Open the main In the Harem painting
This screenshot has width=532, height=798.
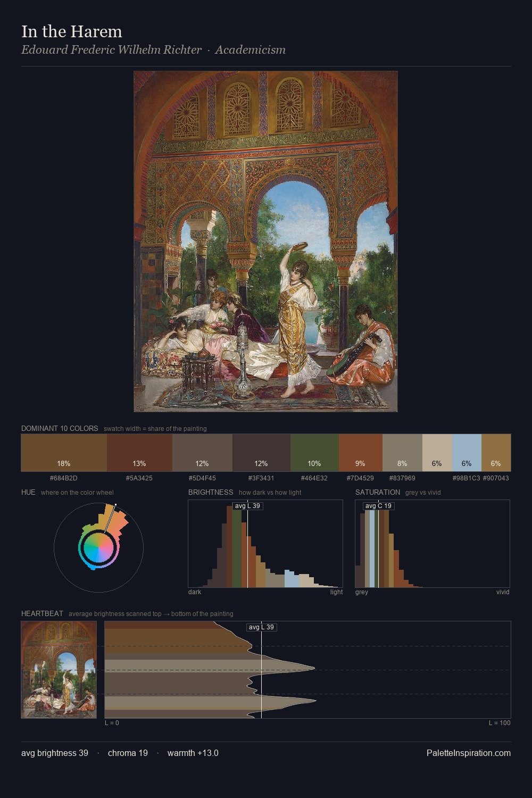point(265,242)
